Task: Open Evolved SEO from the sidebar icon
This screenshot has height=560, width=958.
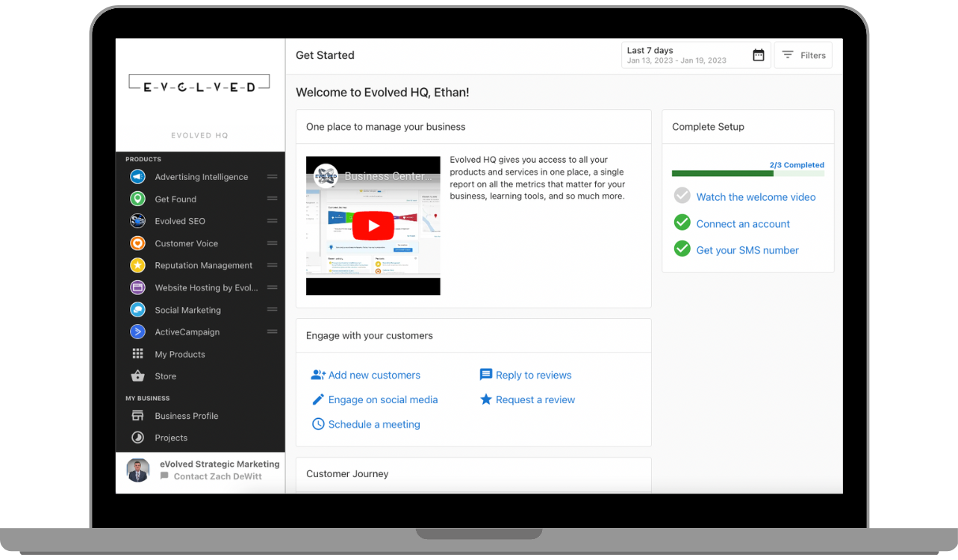Action: tap(137, 221)
